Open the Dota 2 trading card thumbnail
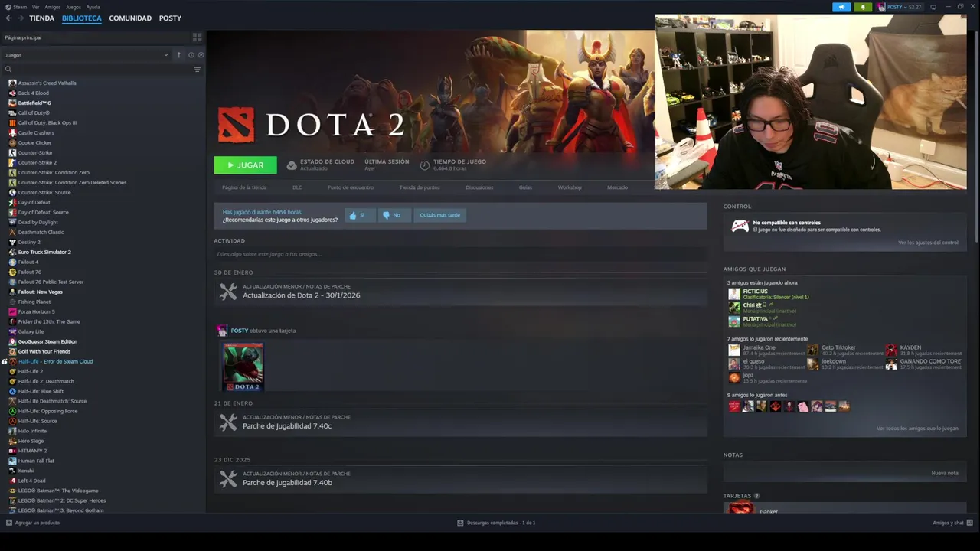 (x=243, y=367)
